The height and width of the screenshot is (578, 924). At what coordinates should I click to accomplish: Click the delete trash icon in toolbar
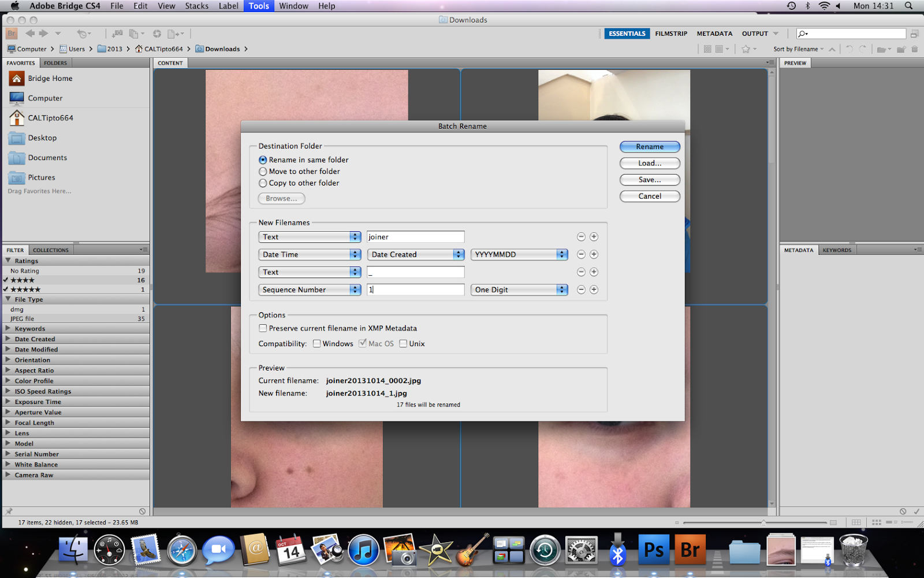coord(915,49)
